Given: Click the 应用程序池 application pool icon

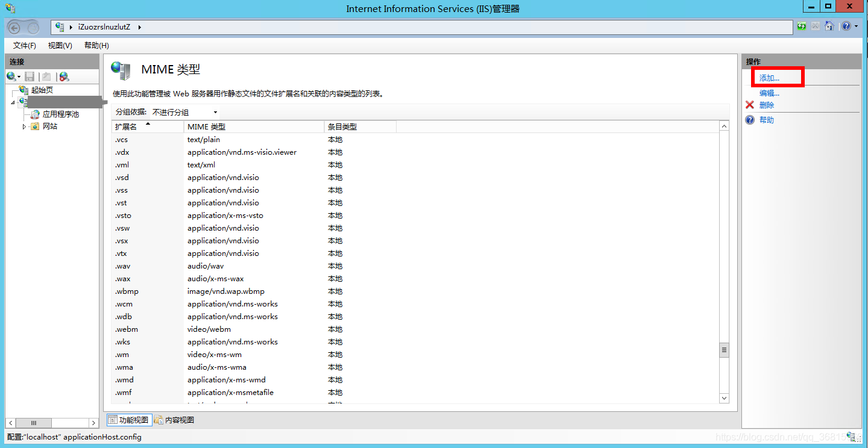Looking at the screenshot, I should coord(36,114).
